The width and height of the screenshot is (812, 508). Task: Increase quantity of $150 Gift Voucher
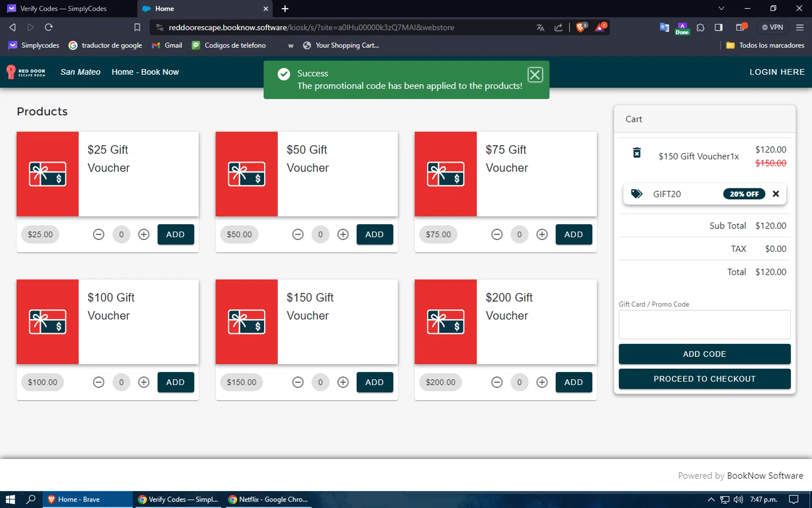[343, 382]
